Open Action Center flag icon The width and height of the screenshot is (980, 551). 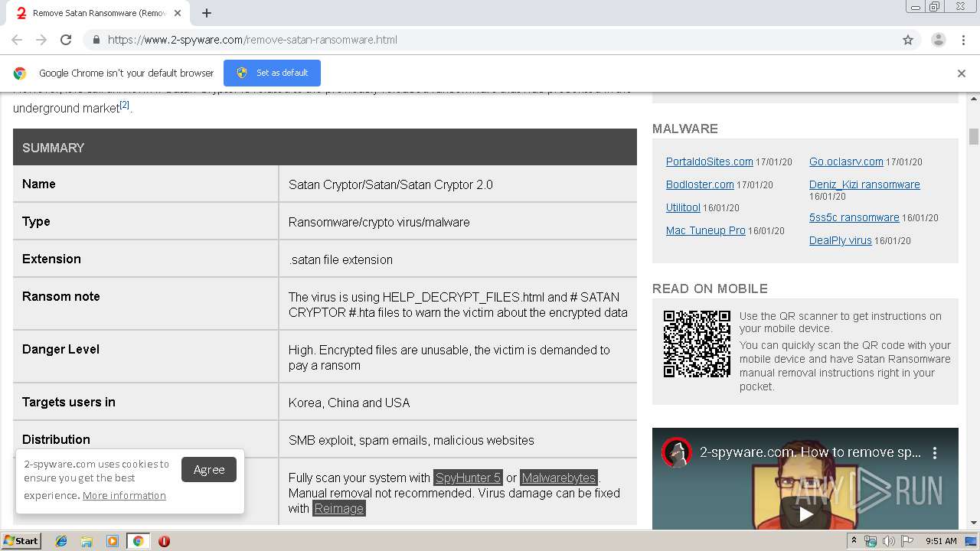pyautogui.click(x=907, y=541)
